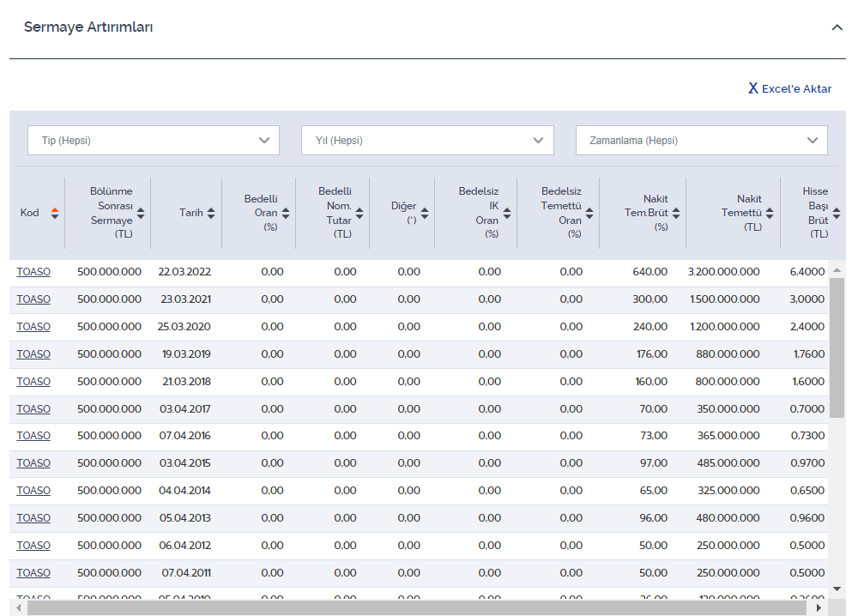The image size is (852, 616).
Task: Select the date cell 25.03.2020
Action: coord(184,327)
